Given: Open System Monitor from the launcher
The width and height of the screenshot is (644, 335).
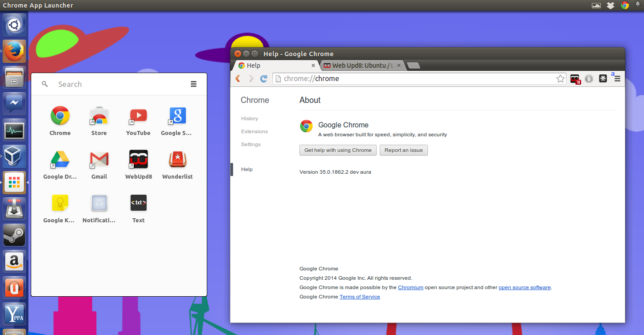Looking at the screenshot, I should pyautogui.click(x=14, y=130).
